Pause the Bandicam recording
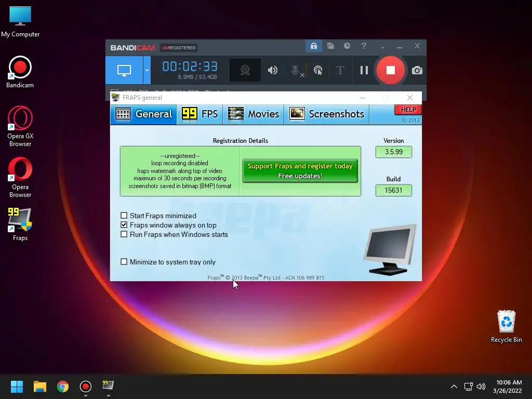 point(364,70)
